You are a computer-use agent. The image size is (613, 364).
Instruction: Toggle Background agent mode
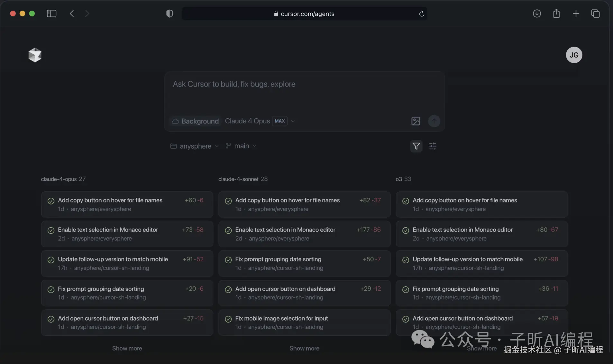pyautogui.click(x=195, y=121)
